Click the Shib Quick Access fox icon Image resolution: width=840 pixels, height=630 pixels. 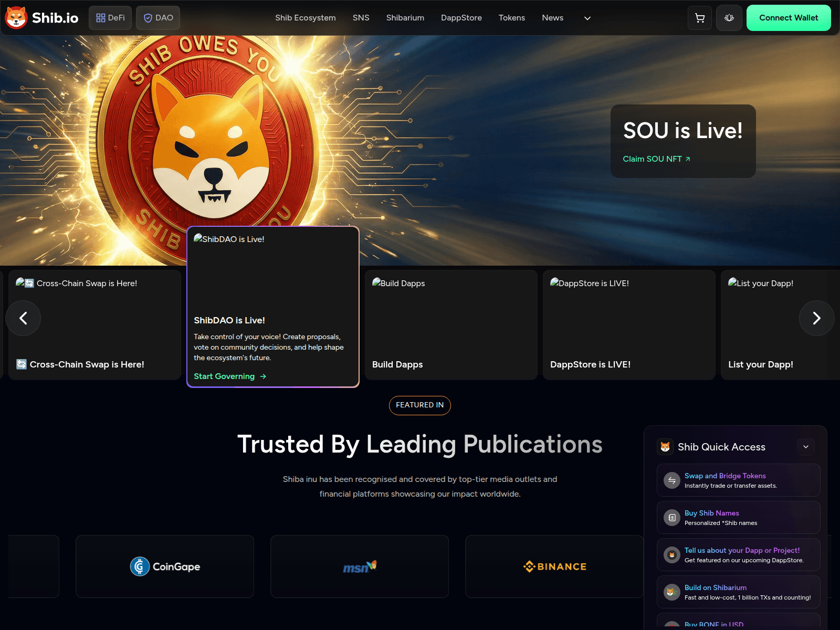(666, 447)
